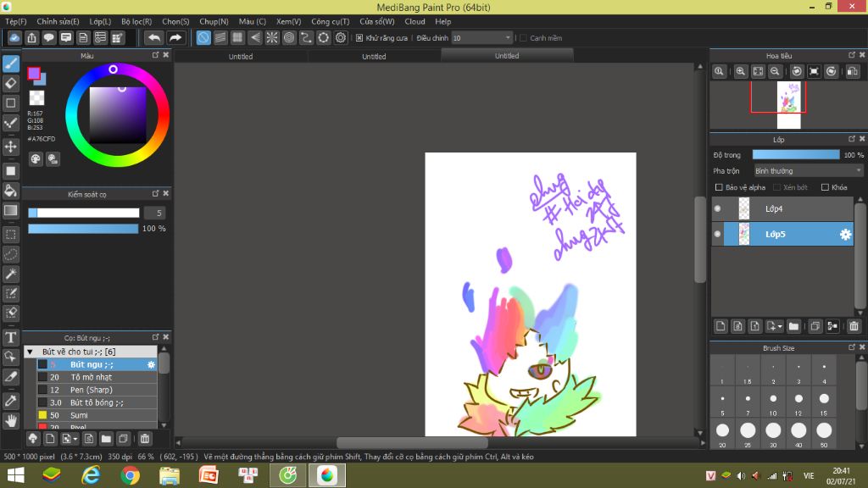Select the Brush tool in left toolbar
Screen dimensions: 868x488
pyautogui.click(x=10, y=64)
